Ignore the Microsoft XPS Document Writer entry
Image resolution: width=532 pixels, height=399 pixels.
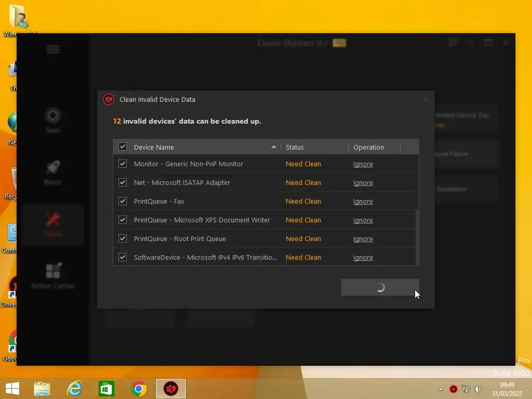point(363,220)
